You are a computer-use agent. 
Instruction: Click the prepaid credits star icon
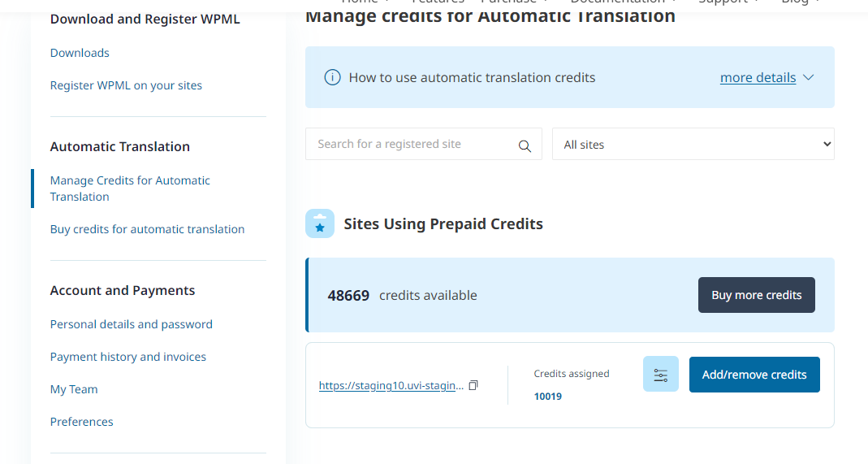coord(320,224)
